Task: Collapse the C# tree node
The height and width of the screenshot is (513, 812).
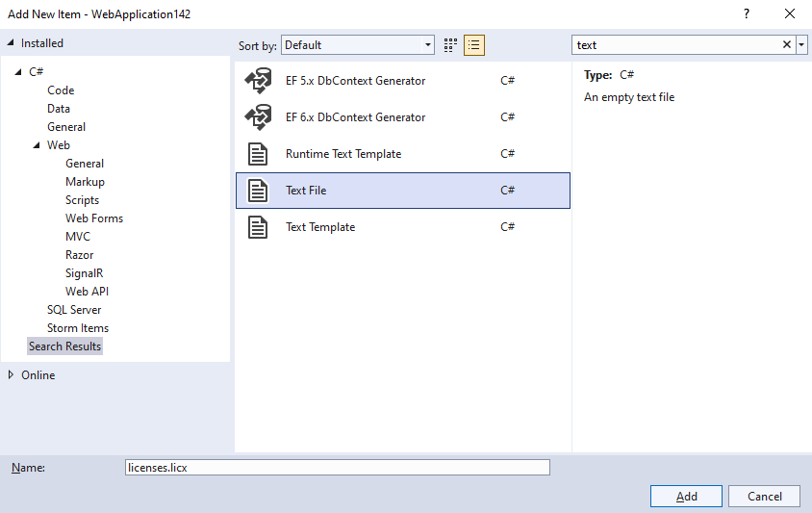Action: tap(18, 71)
